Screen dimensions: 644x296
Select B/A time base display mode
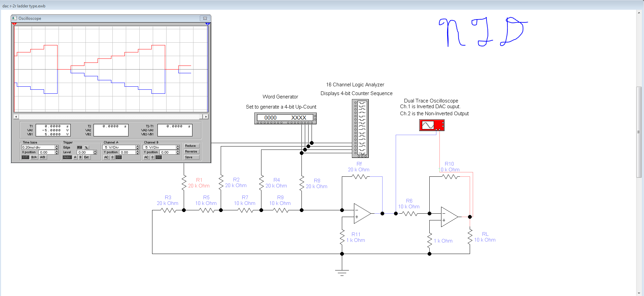pyautogui.click(x=34, y=157)
